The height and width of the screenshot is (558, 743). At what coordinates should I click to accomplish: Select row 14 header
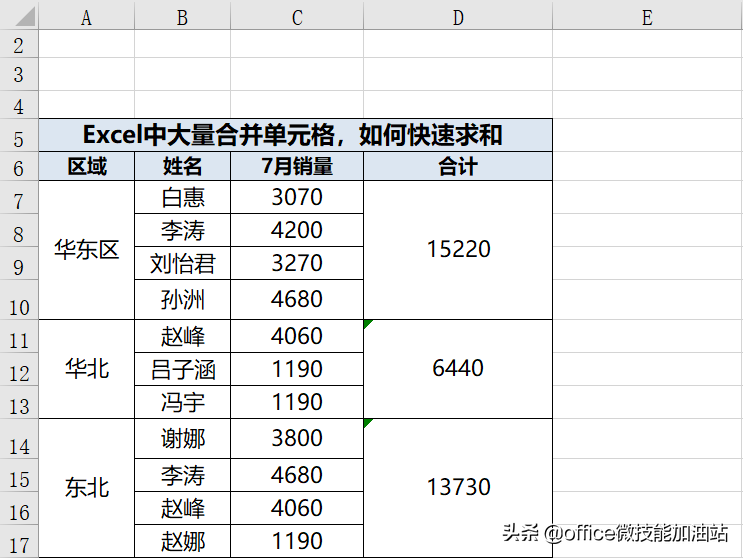pyautogui.click(x=19, y=439)
